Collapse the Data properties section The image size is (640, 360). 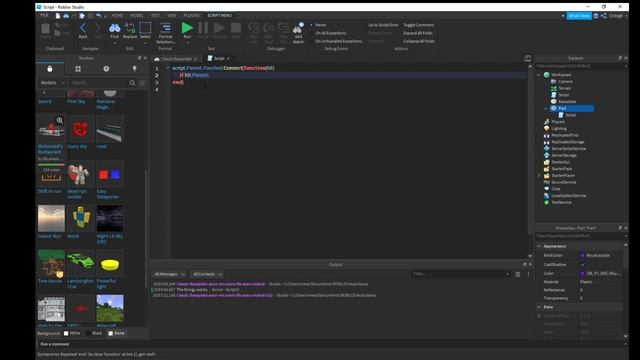click(539, 307)
